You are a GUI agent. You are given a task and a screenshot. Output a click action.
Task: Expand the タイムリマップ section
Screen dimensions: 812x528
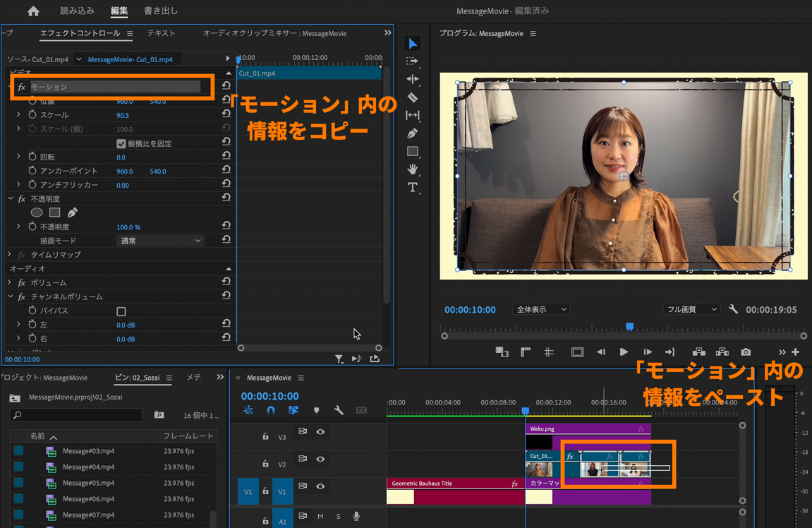coord(10,255)
